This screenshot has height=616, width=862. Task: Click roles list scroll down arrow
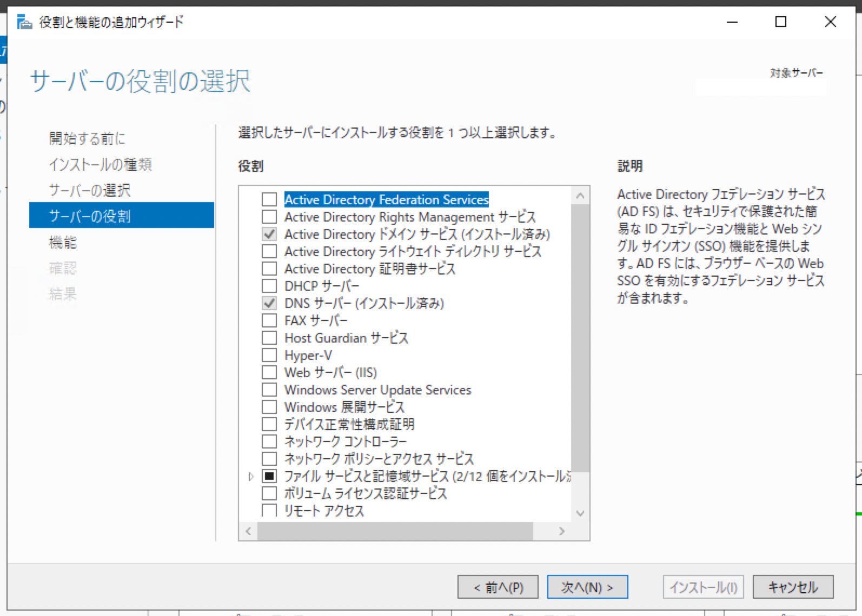point(580,513)
